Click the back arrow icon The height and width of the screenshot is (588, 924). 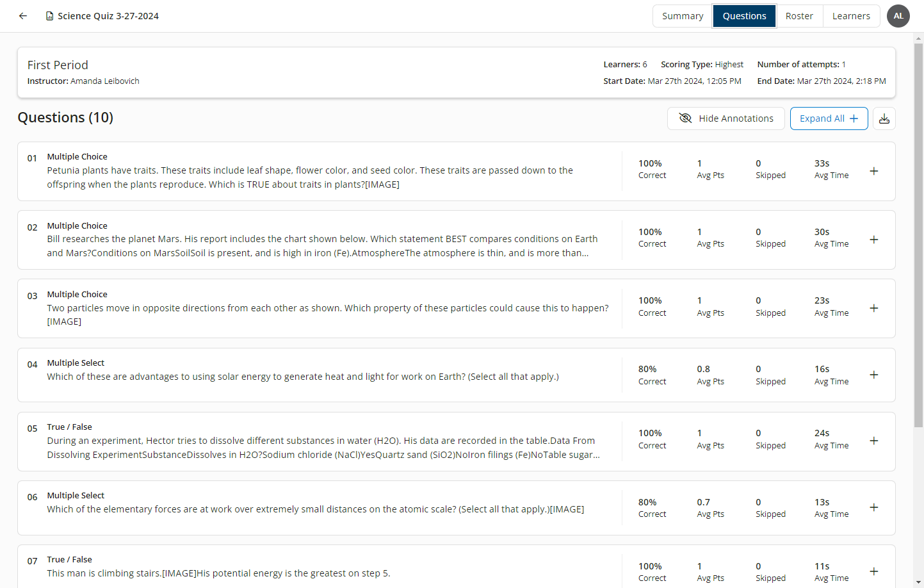(x=23, y=16)
